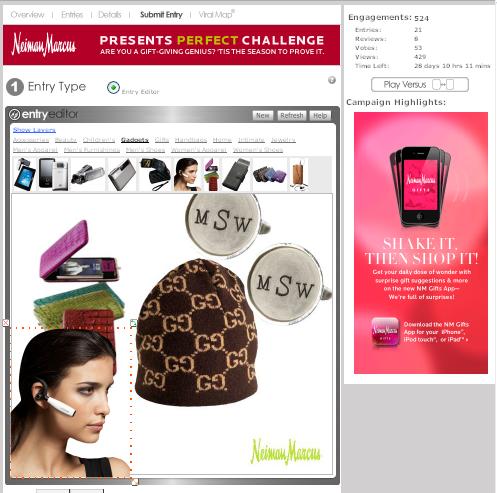Pick the Bluetooth headset woman thumbnail

[186, 175]
